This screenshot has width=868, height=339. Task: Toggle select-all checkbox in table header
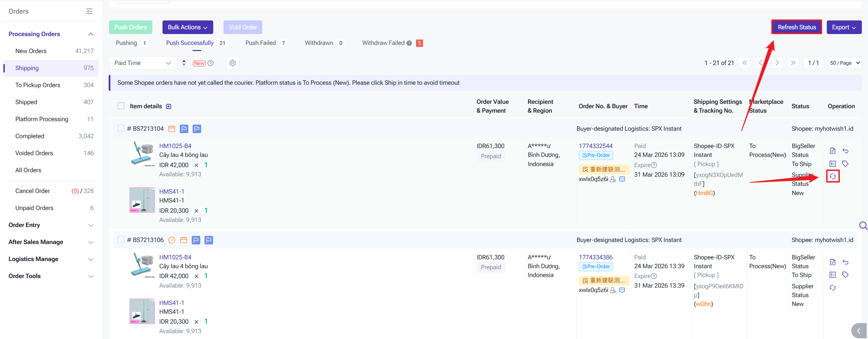tap(121, 106)
